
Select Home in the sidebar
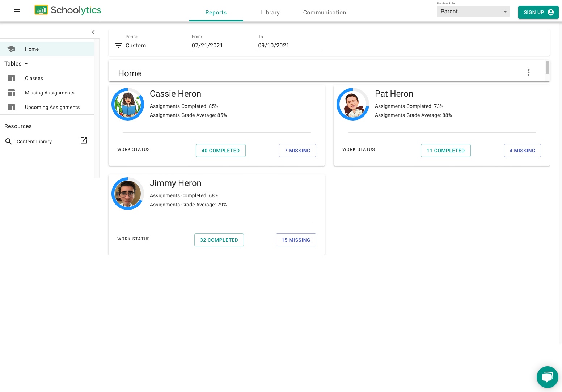(x=47, y=49)
